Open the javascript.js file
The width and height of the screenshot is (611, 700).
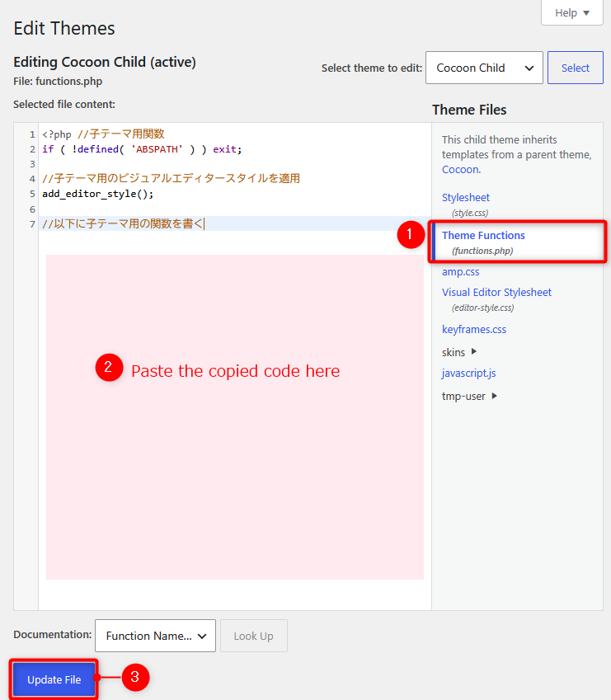pyautogui.click(x=468, y=373)
